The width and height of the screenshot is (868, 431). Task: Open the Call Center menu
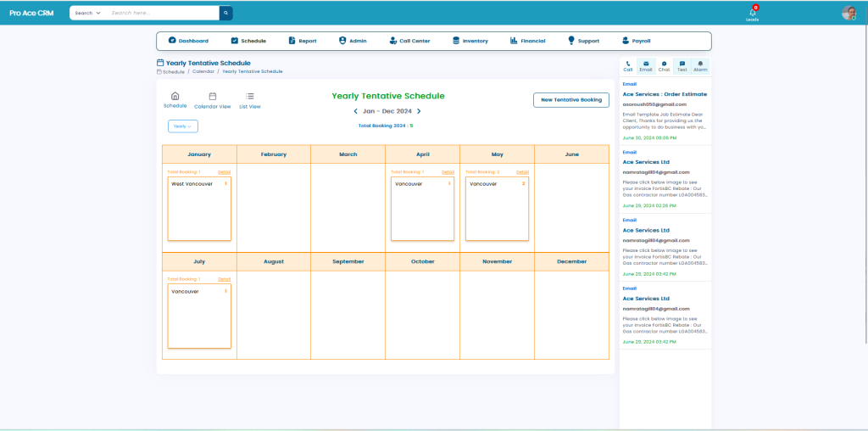pyautogui.click(x=409, y=41)
